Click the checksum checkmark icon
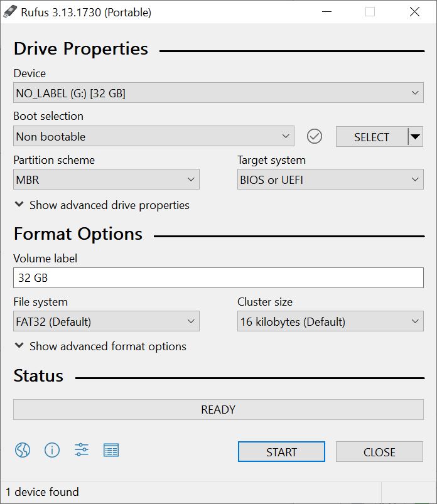Image resolution: width=437 pixels, height=504 pixels. tap(314, 136)
